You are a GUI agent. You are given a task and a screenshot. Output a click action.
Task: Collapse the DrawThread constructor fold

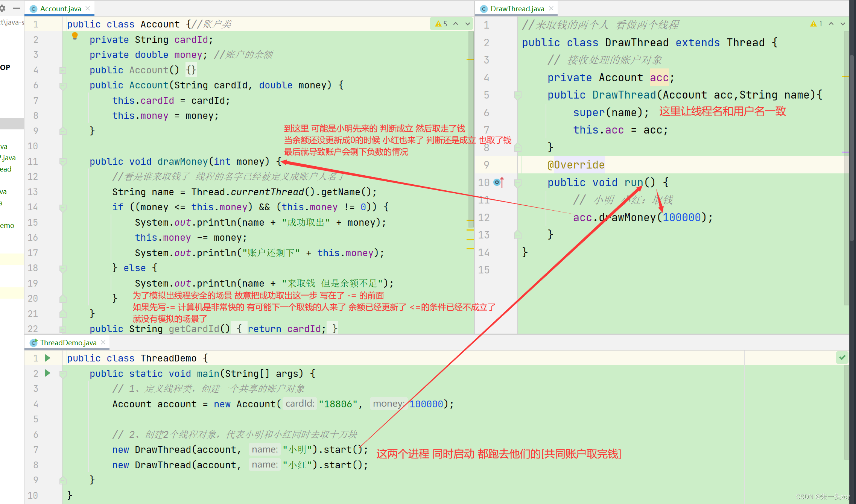pyautogui.click(x=518, y=96)
